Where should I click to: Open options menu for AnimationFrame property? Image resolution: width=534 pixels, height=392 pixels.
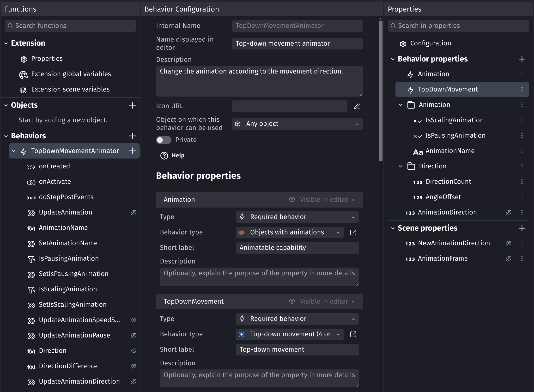[522, 258]
